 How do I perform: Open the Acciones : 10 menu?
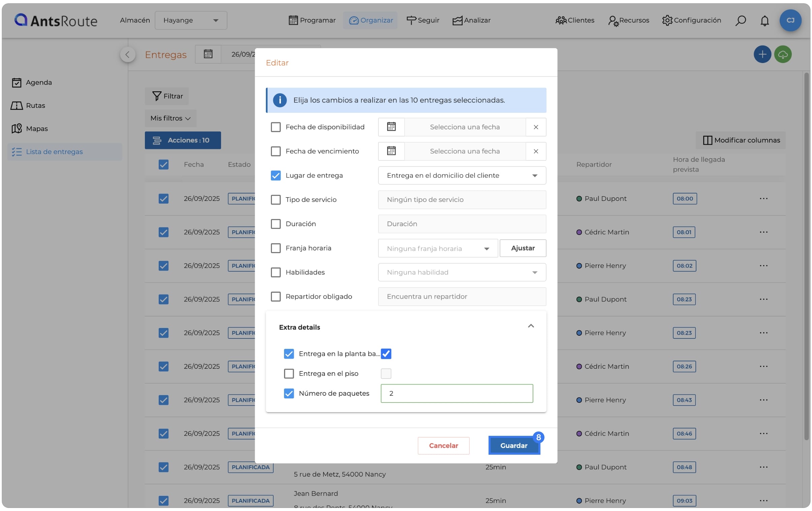tap(183, 140)
